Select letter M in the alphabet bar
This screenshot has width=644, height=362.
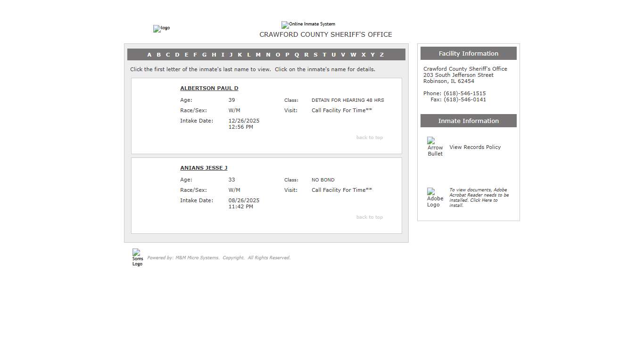[258, 55]
